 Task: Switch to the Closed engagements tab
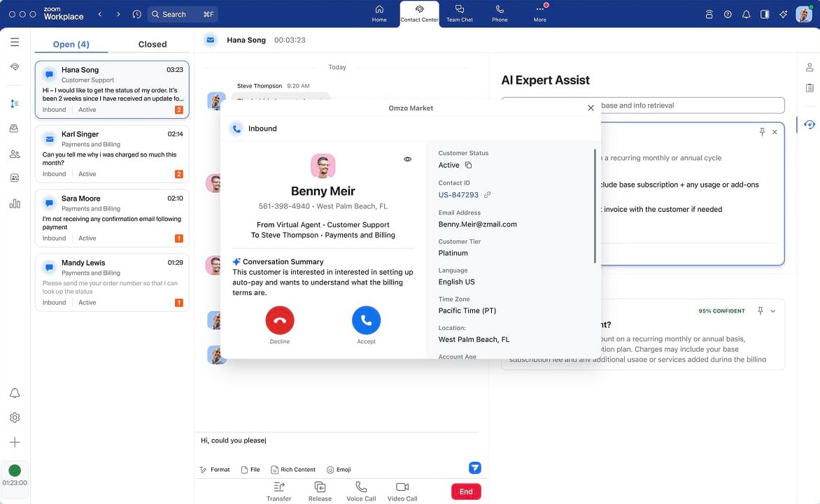(152, 44)
